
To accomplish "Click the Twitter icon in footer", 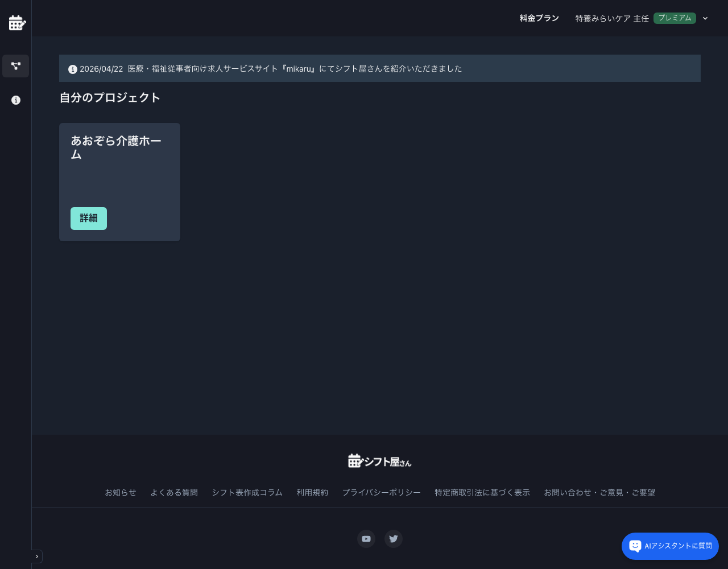I will (x=394, y=539).
